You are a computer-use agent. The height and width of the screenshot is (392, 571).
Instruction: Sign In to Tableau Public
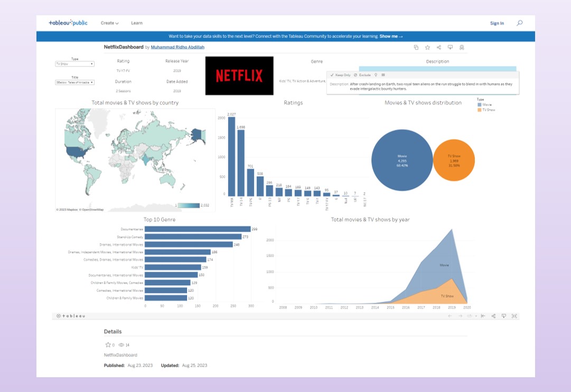coord(497,23)
